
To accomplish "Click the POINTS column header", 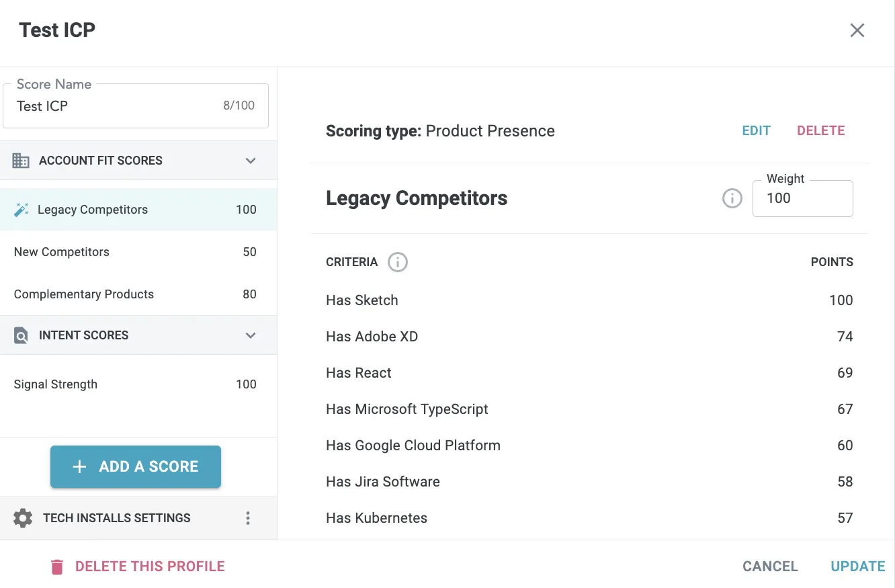I will (832, 262).
